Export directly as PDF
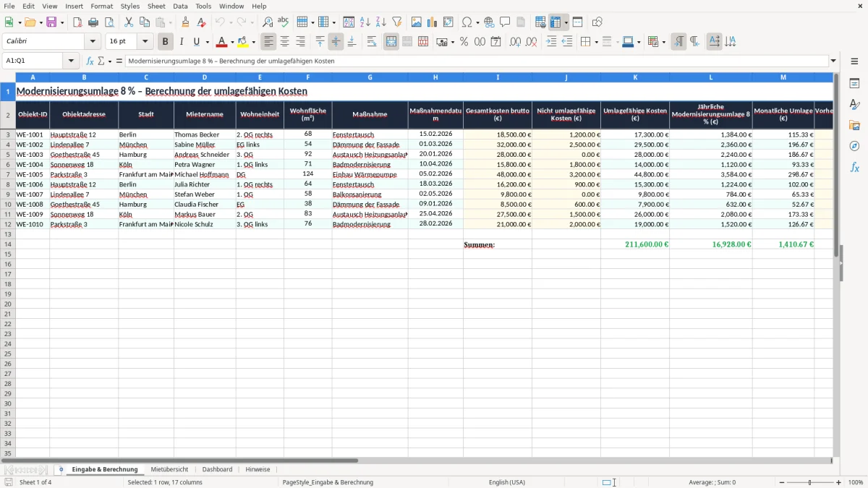The height and width of the screenshot is (488, 868). pyautogui.click(x=77, y=22)
